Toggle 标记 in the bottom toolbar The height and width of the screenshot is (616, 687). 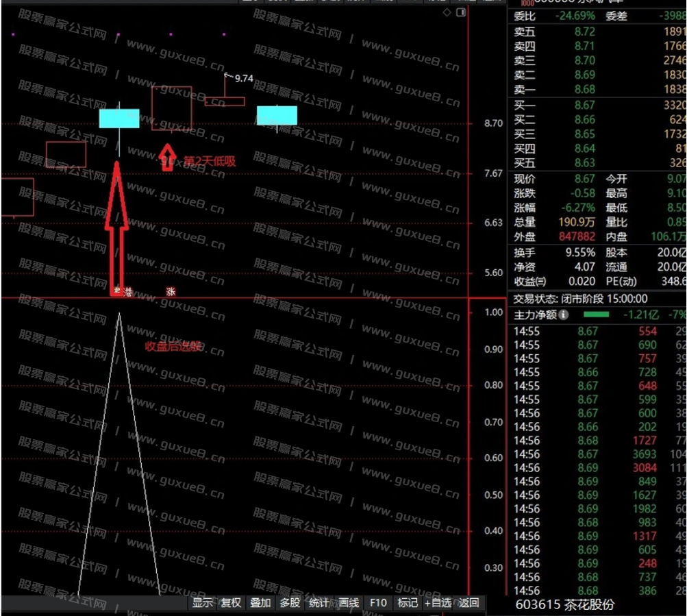click(x=408, y=603)
